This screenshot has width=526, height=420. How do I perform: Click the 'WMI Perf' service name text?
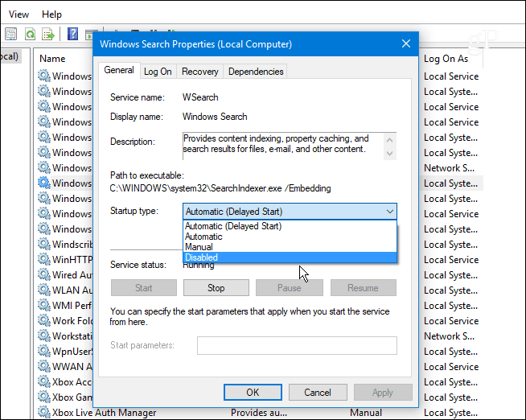click(x=72, y=305)
